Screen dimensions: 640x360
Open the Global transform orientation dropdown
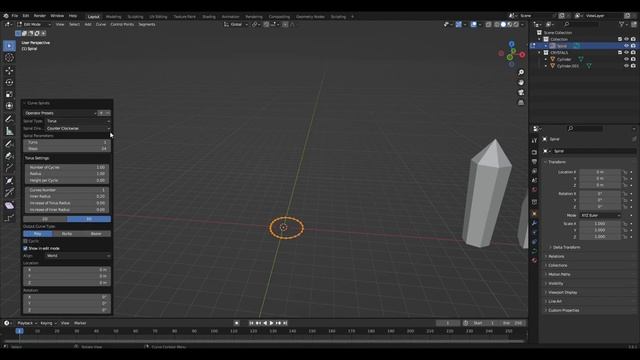click(236, 24)
